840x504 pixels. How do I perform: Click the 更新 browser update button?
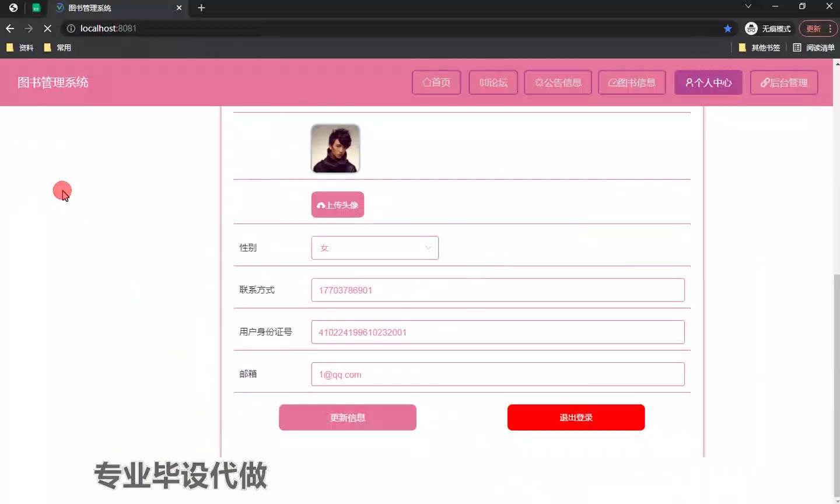(813, 29)
